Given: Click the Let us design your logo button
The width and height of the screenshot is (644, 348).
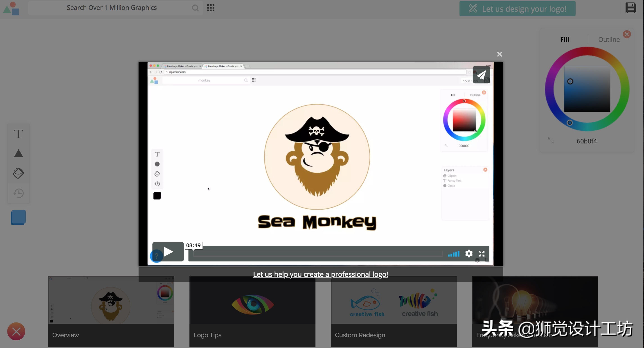Looking at the screenshot, I should pos(517,8).
